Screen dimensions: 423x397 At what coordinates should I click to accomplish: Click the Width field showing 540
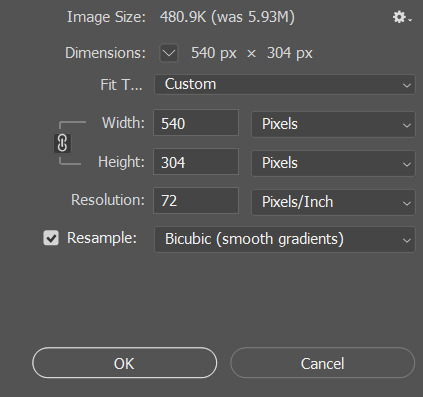(x=196, y=123)
